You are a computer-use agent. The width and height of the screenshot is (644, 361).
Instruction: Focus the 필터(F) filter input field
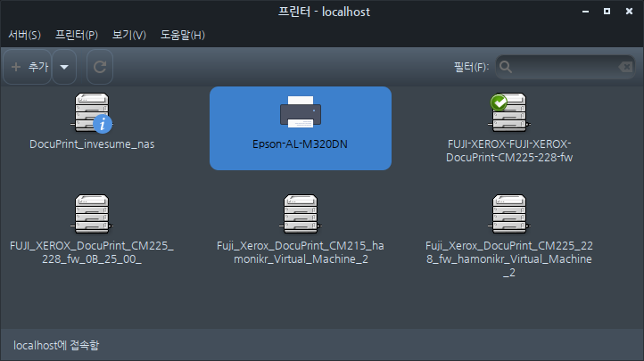566,67
